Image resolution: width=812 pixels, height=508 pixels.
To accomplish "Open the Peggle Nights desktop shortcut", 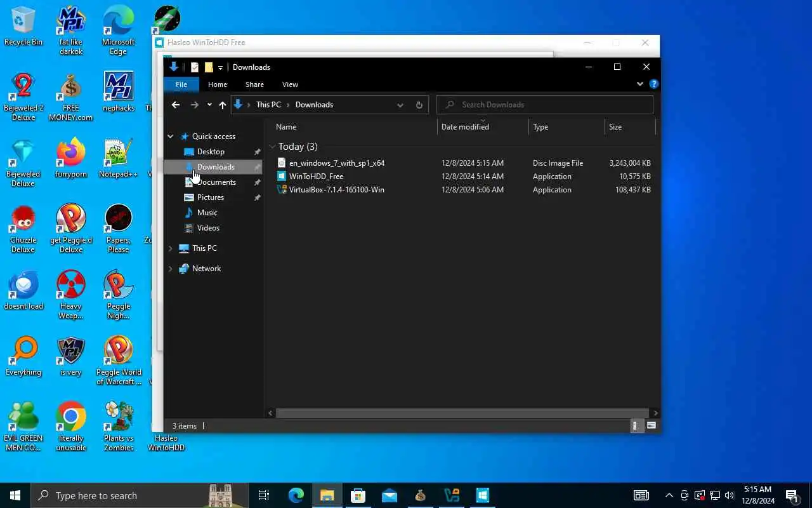I will click(x=119, y=295).
